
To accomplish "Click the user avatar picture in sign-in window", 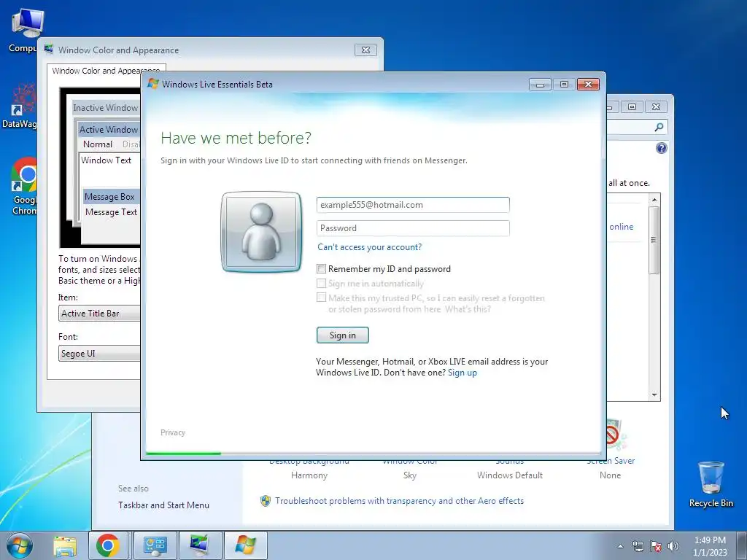I will point(261,232).
